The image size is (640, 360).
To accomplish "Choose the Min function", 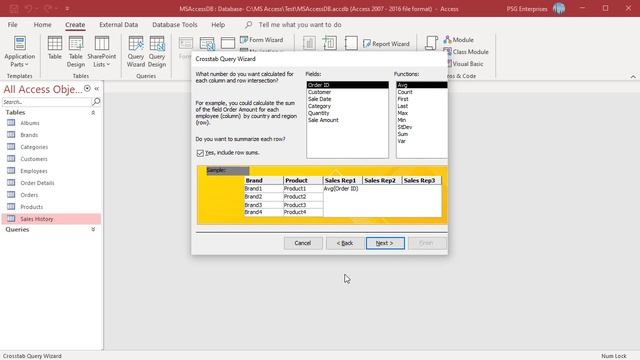I will coord(422,120).
